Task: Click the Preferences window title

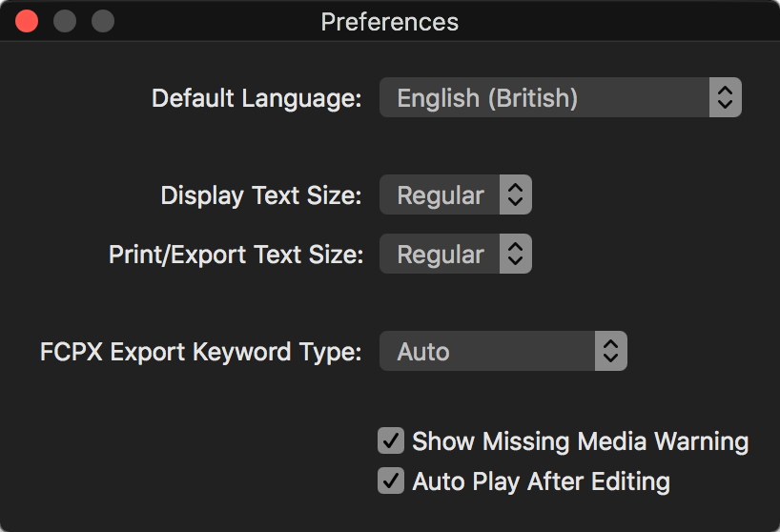Action: coord(389,22)
